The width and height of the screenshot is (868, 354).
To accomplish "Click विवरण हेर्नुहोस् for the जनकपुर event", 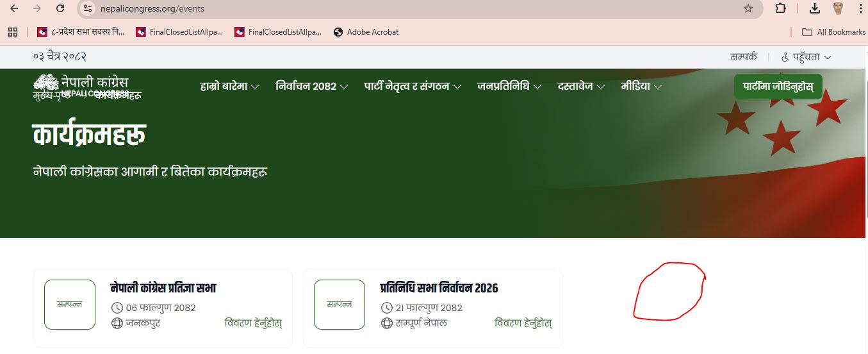I will point(253,323).
